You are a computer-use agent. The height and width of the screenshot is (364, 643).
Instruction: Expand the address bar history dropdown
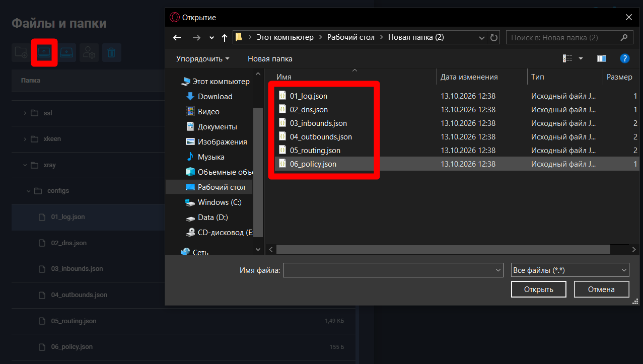point(482,37)
